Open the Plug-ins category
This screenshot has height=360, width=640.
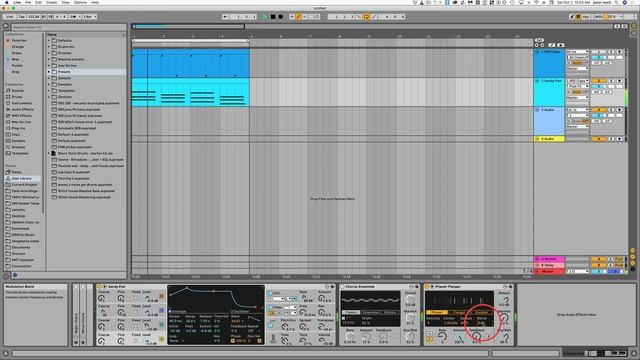18,128
